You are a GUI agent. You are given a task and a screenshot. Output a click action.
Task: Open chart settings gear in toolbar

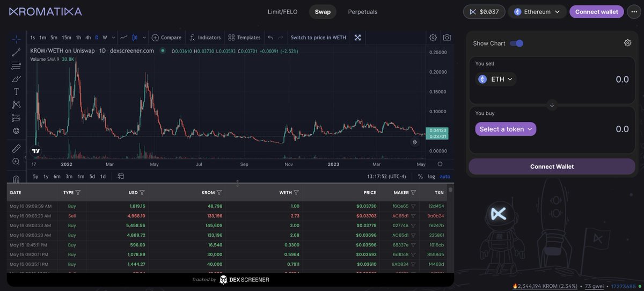click(x=433, y=38)
